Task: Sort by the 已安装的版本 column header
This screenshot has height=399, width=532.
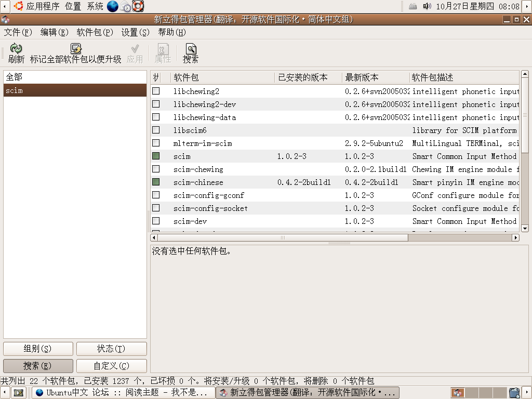Action: tap(309, 77)
